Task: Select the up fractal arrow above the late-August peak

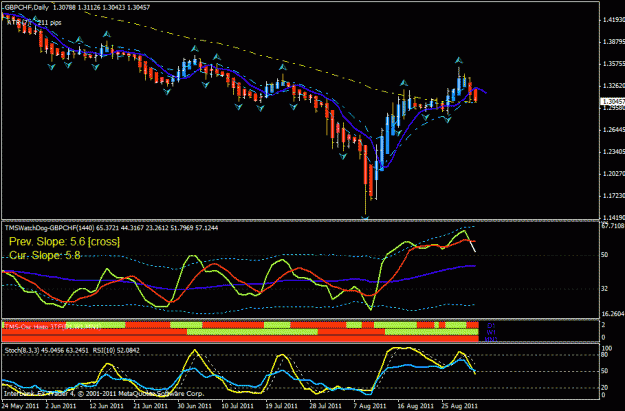Action: pos(459,61)
